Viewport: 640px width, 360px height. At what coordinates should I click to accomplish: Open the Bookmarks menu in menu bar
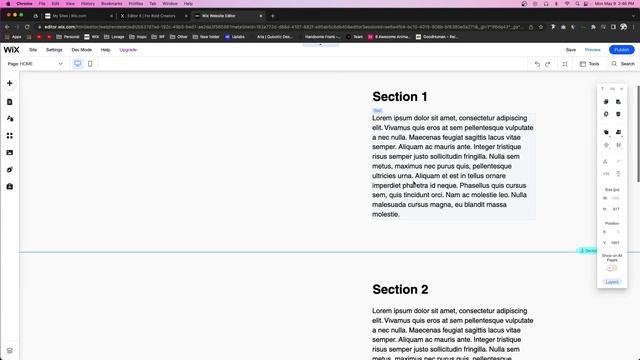[x=111, y=4]
